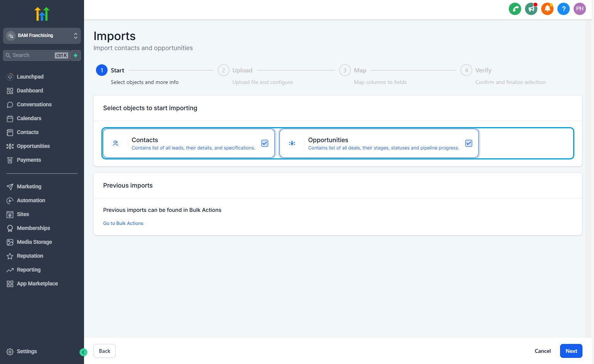
Task: Open the BAM Franchising account switcher
Action: [x=42, y=35]
